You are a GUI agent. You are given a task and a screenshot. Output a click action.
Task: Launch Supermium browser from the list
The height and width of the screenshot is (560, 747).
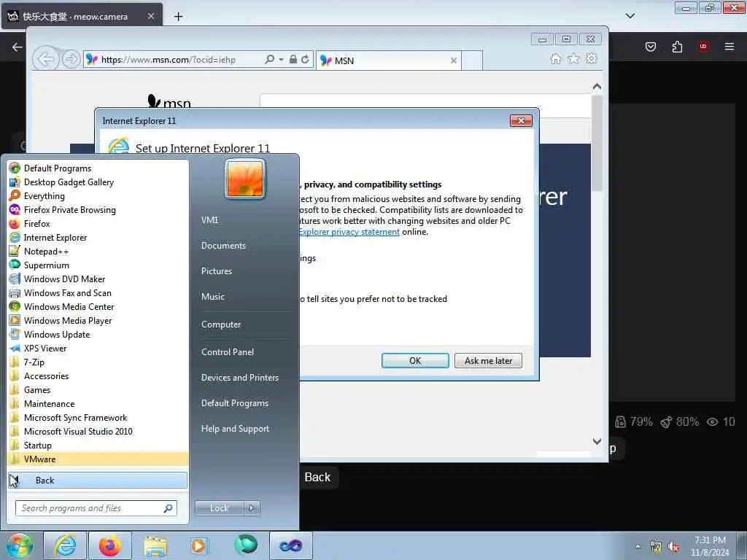[x=46, y=265]
